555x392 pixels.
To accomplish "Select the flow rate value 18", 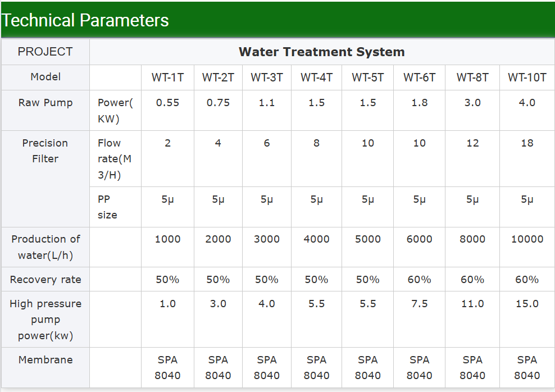I will (x=527, y=143).
